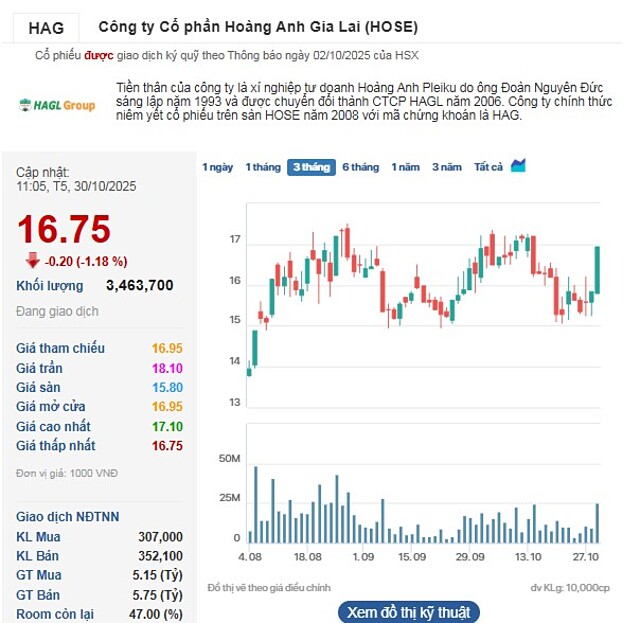Open Xem đồ thị kỹ thuật button
This screenshot has width=640, height=623.
pyautogui.click(x=407, y=611)
